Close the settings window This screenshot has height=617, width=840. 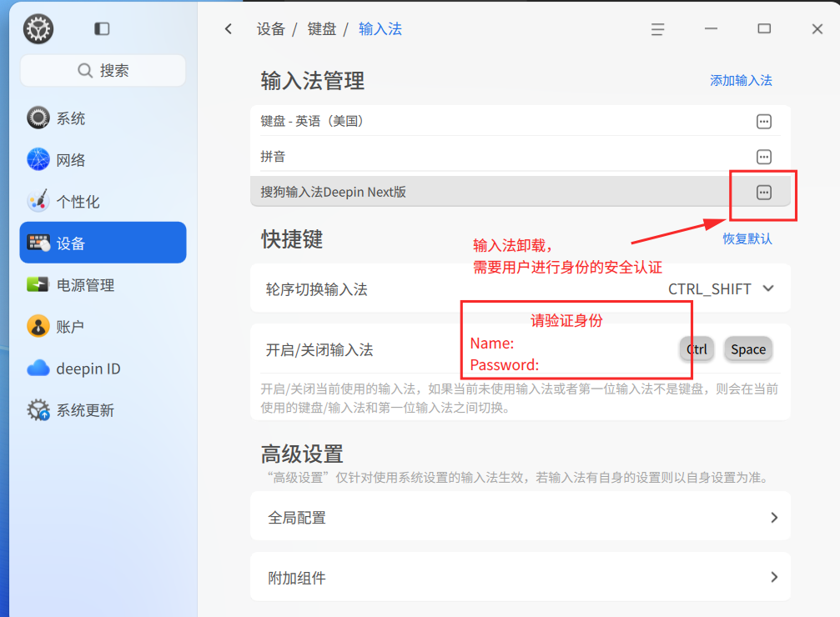(817, 29)
